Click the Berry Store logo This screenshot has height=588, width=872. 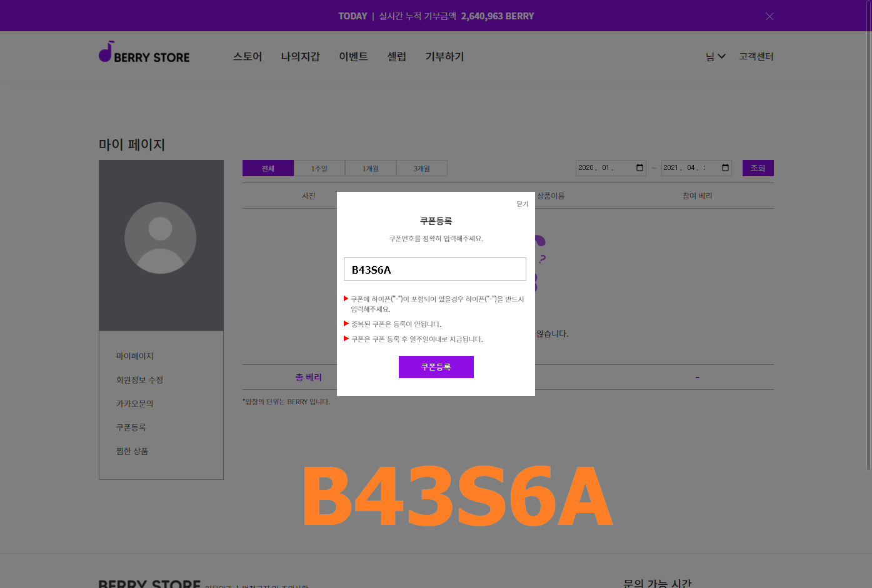coord(144,52)
